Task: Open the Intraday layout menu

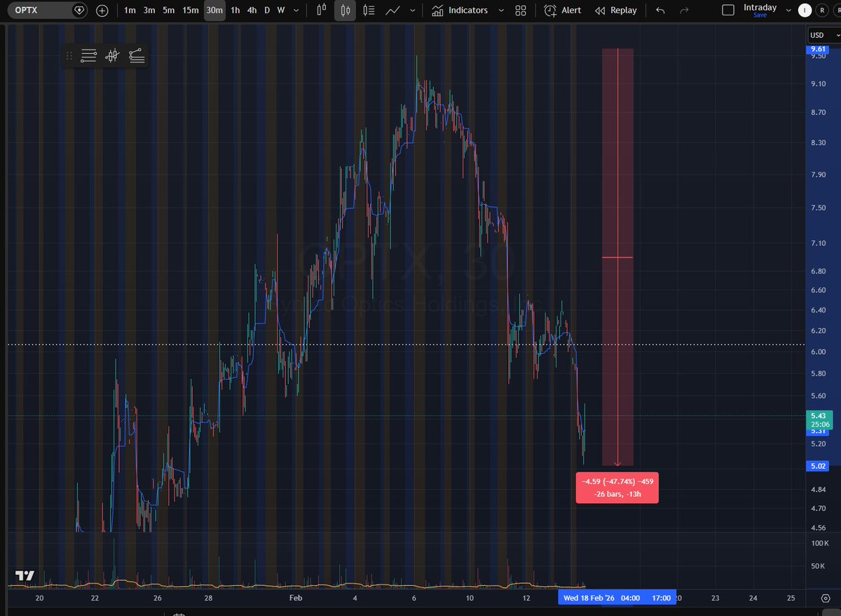Action: click(760, 11)
